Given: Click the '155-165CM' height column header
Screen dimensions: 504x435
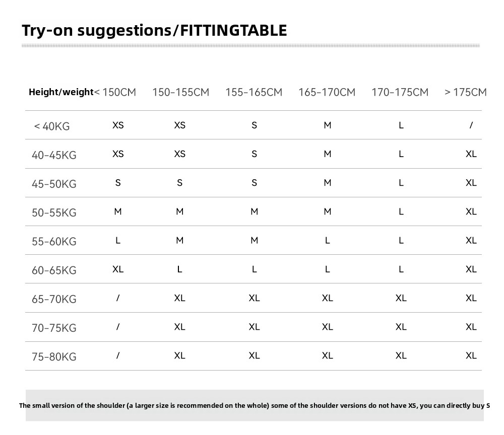Looking at the screenshot, I should click(254, 93).
